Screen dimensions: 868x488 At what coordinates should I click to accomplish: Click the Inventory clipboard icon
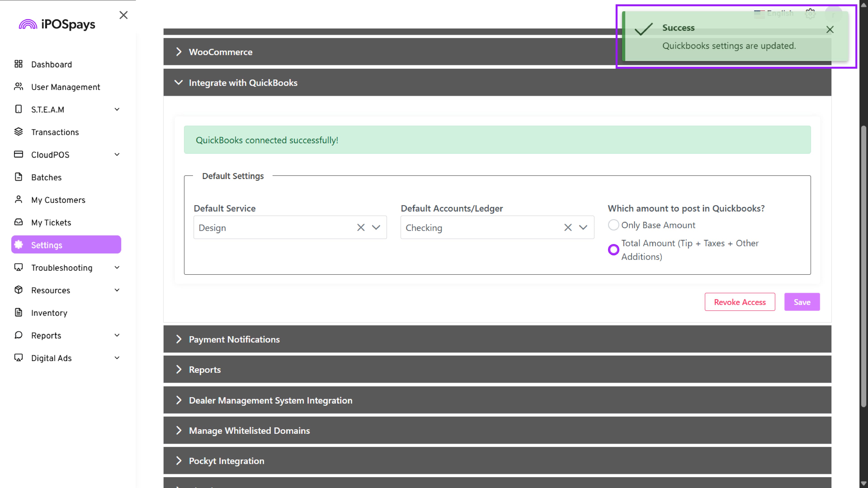tap(19, 312)
